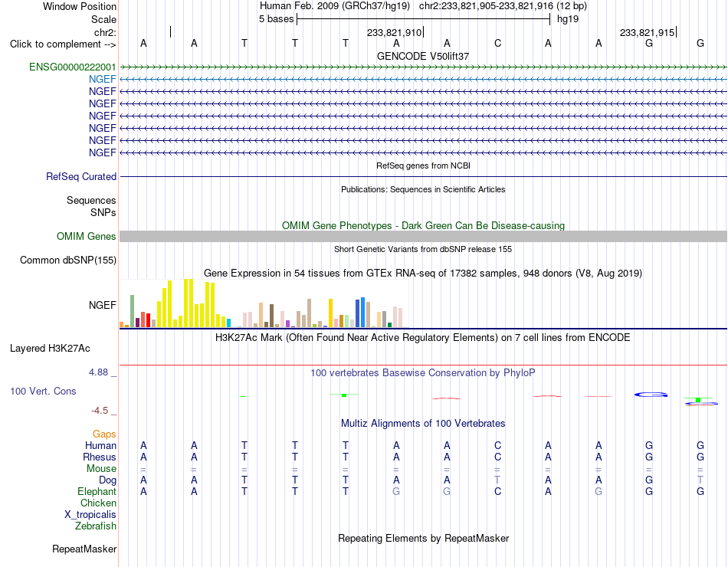Select the Zebrafish alignment row label
The height and width of the screenshot is (567, 728).
click(x=96, y=526)
